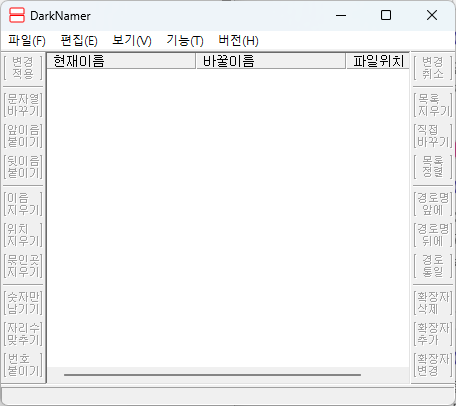Open the 기능(T) menu
This screenshot has height=406, width=456.
pos(185,41)
